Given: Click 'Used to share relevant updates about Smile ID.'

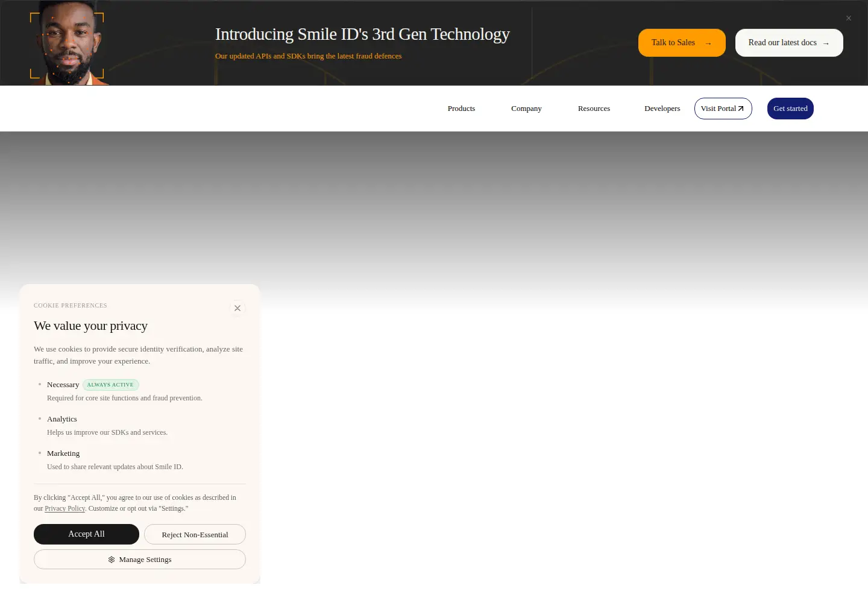Looking at the screenshot, I should pyautogui.click(x=115, y=467).
